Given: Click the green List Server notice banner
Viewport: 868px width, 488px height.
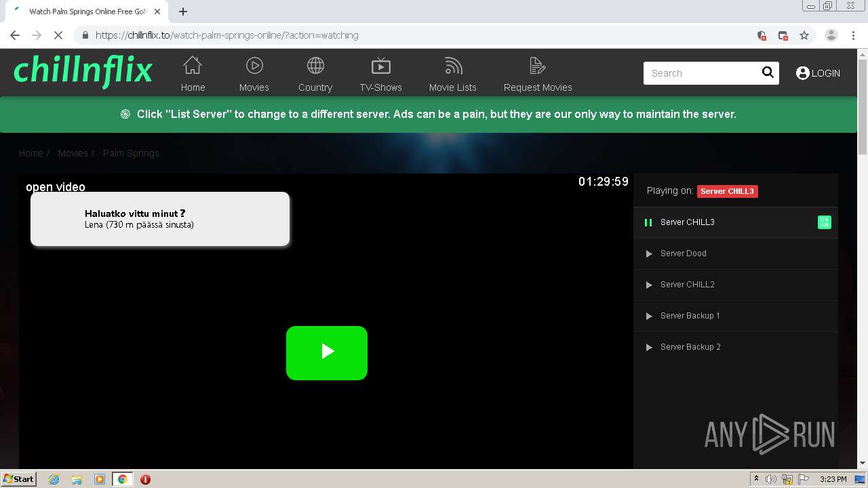Looking at the screenshot, I should click(429, 115).
